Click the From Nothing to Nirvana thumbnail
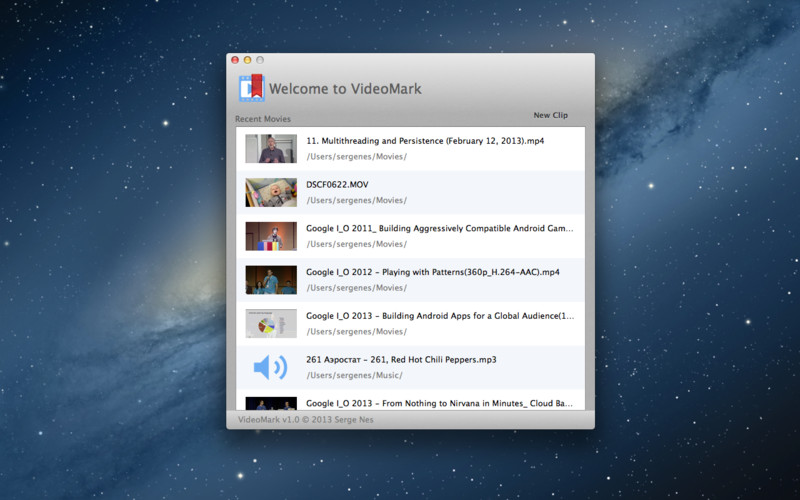Screen dimensions: 800x500 click(271, 404)
